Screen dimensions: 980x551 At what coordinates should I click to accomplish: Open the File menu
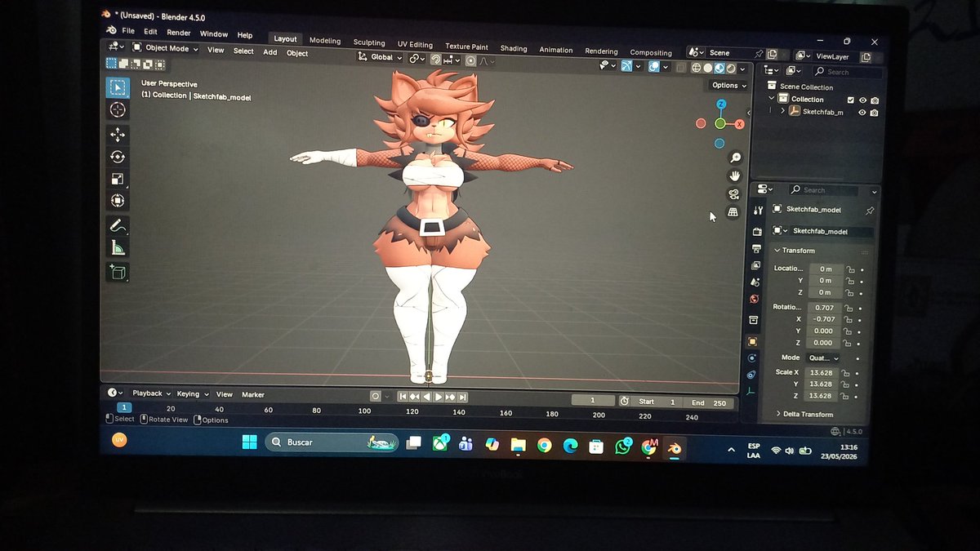(128, 31)
